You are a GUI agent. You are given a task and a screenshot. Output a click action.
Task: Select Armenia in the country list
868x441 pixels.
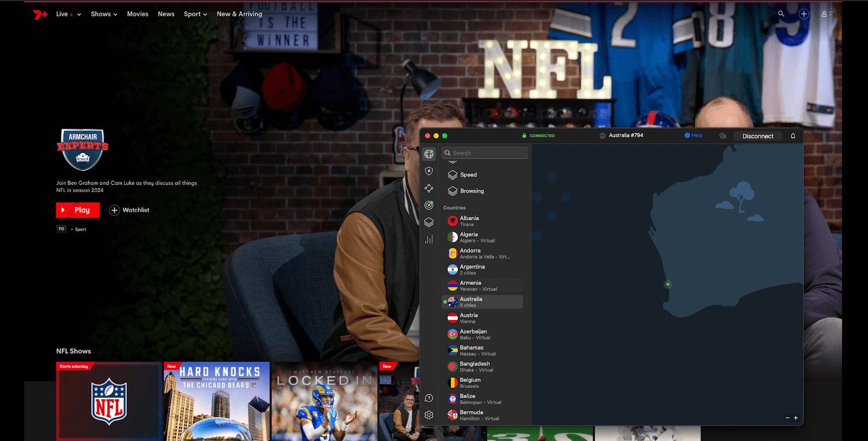click(482, 286)
